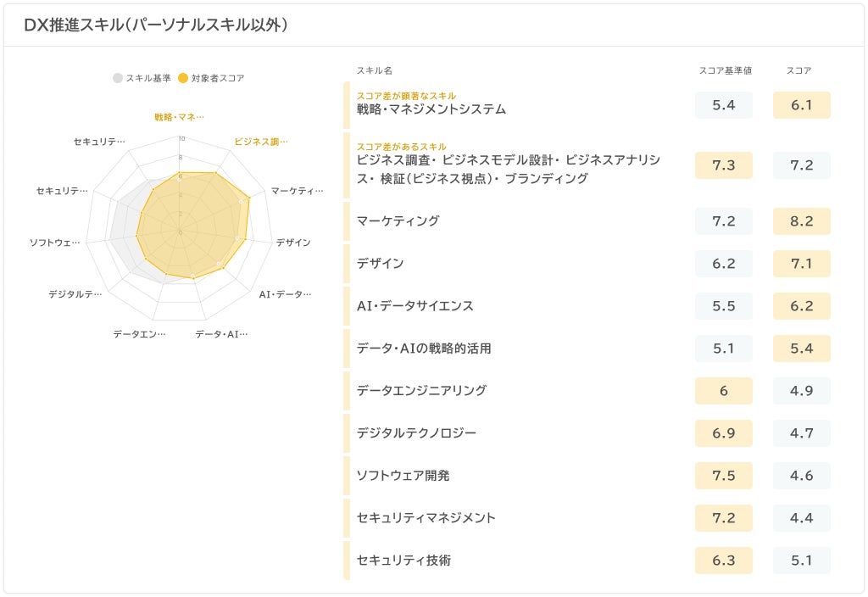
Task: Click the スキル名 column header
Action: 374,70
